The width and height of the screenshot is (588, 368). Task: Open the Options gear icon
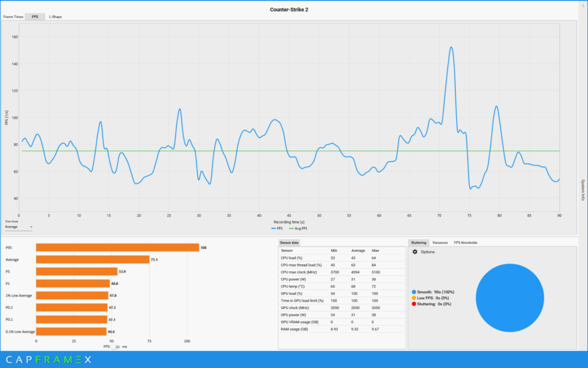point(415,252)
